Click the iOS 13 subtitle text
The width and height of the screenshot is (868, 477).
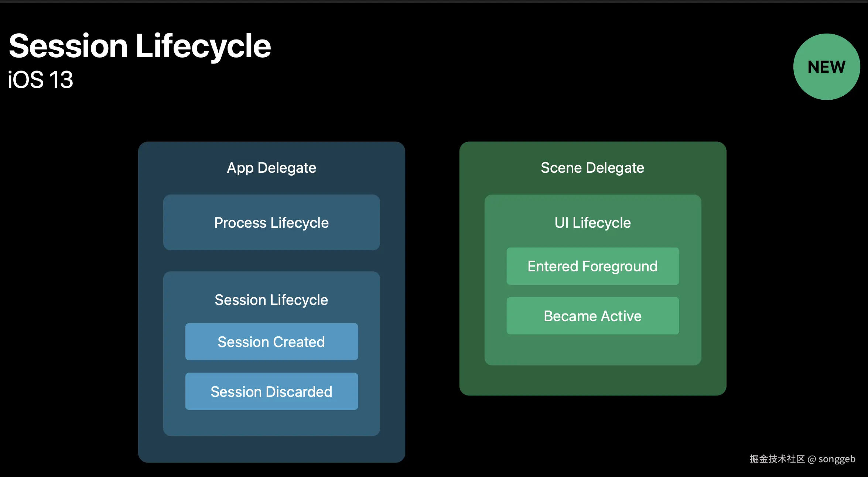[41, 80]
